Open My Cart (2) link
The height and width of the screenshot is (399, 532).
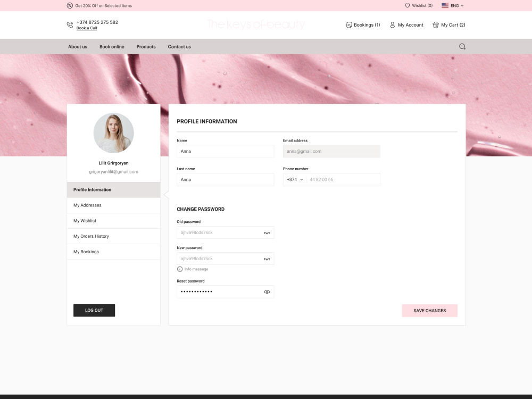pos(453,25)
